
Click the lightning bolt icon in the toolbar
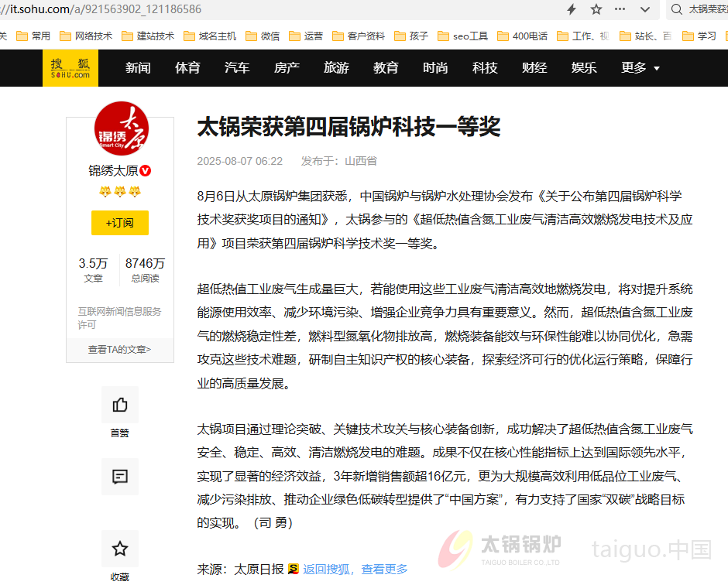pos(571,10)
